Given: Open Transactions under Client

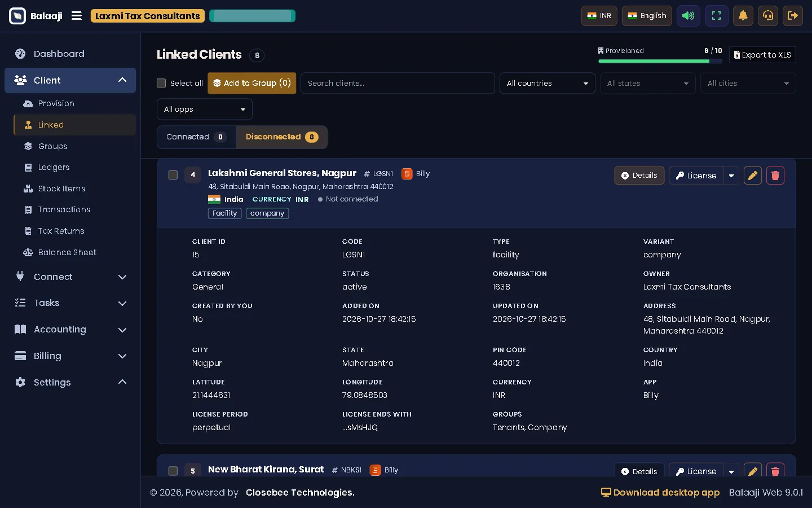Looking at the screenshot, I should pos(75,209).
